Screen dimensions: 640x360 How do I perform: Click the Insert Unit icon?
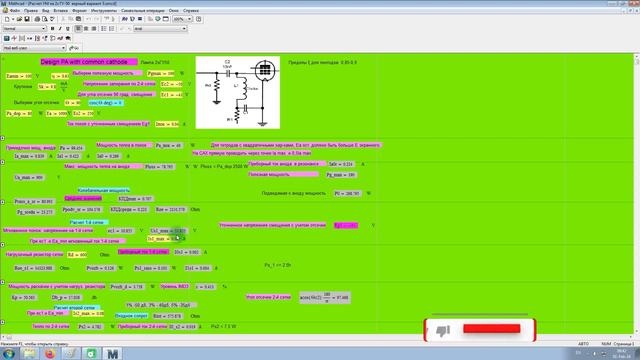(132, 19)
